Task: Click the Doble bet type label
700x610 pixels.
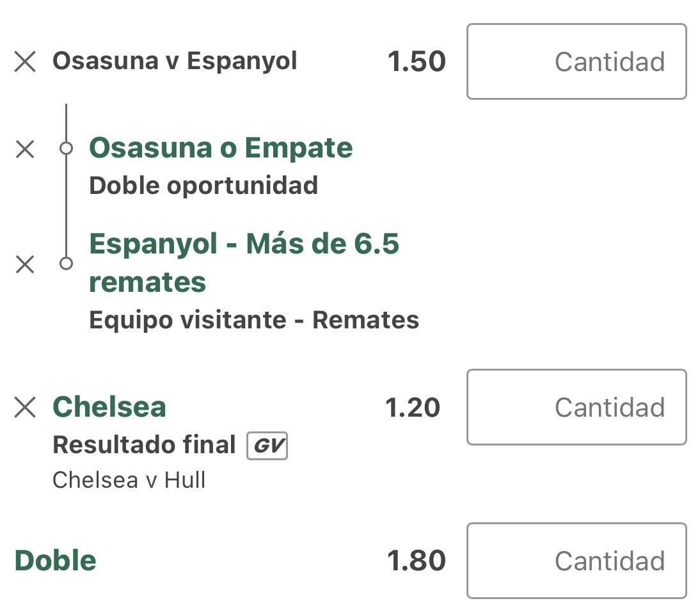Action: (56, 561)
